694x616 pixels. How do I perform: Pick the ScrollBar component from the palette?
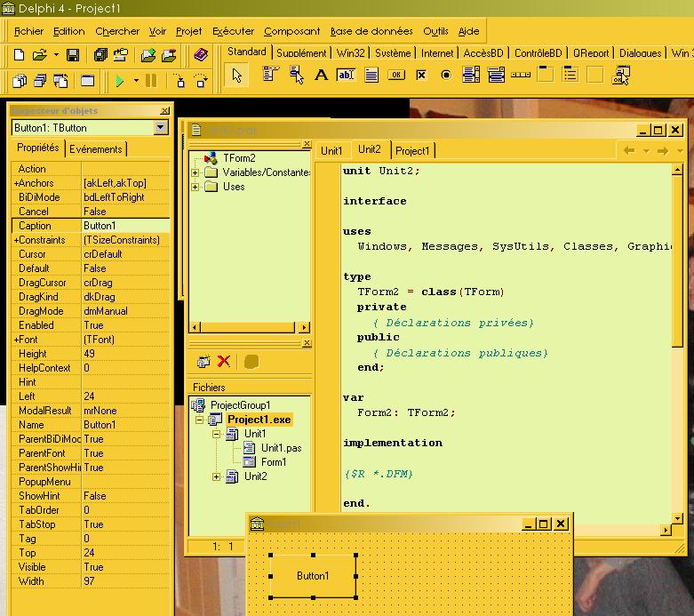(521, 75)
